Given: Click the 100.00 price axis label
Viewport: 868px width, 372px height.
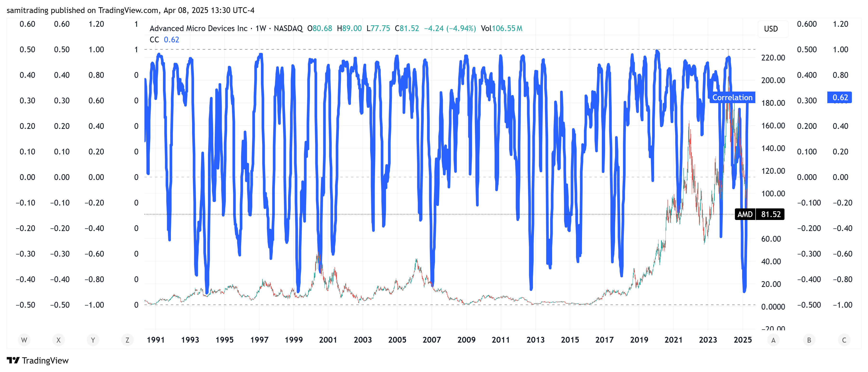Looking at the screenshot, I should [x=773, y=193].
